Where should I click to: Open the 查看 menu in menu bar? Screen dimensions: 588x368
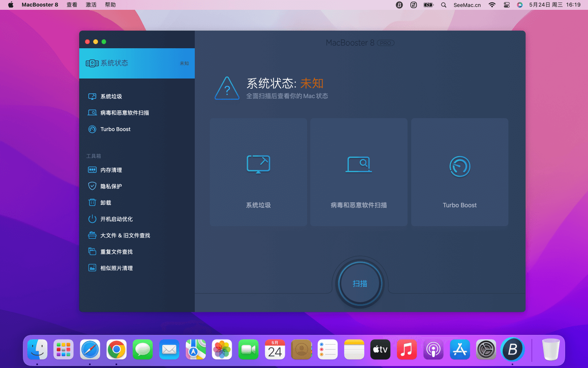[x=72, y=5]
